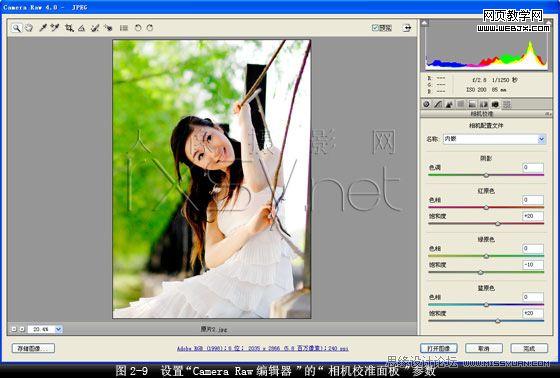
Task: Toggle shadow clipping warning on histogram
Action: point(424,23)
